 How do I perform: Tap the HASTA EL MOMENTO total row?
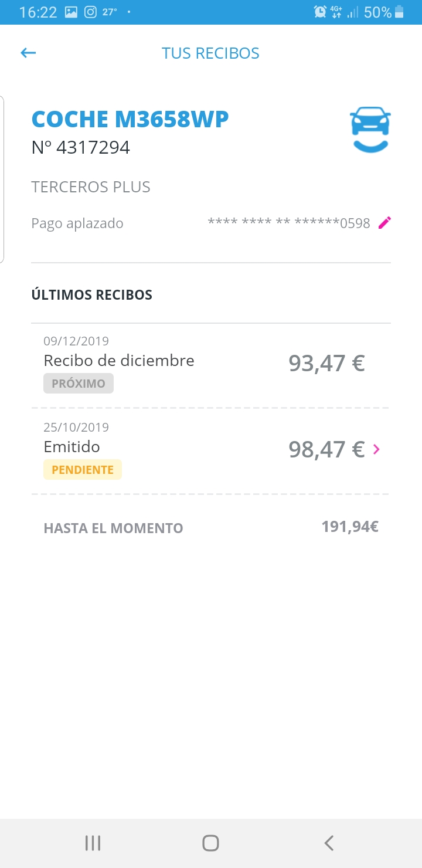click(211, 528)
